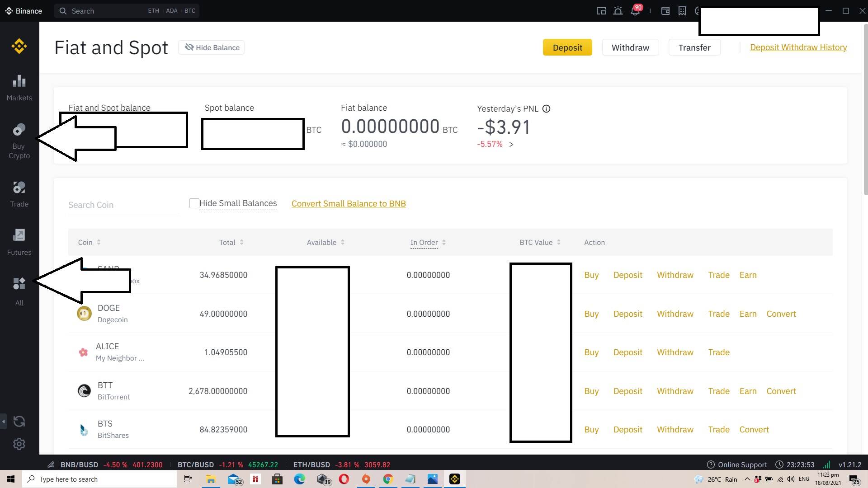Expand Yesterday's PNL details arrow
The image size is (868, 488).
(511, 145)
